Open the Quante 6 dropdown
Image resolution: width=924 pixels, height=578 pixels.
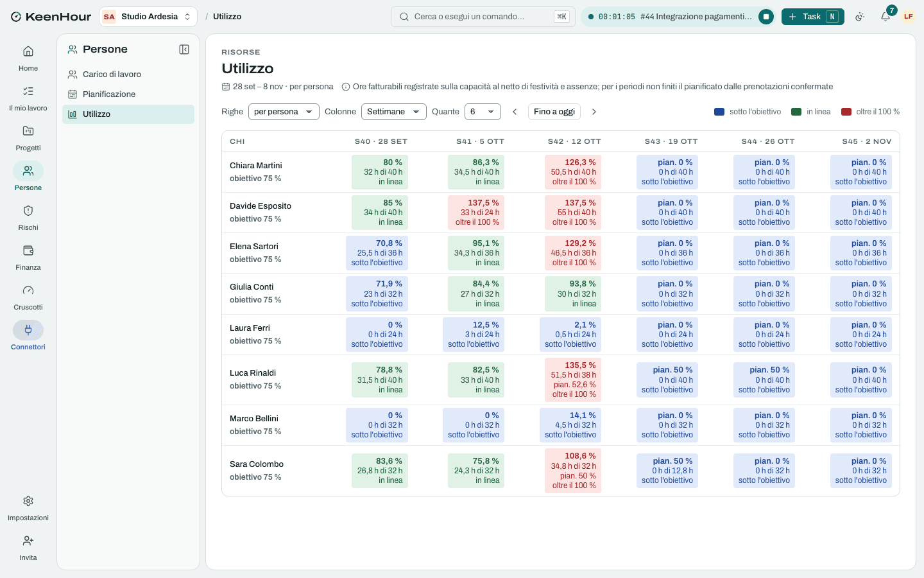click(x=483, y=112)
